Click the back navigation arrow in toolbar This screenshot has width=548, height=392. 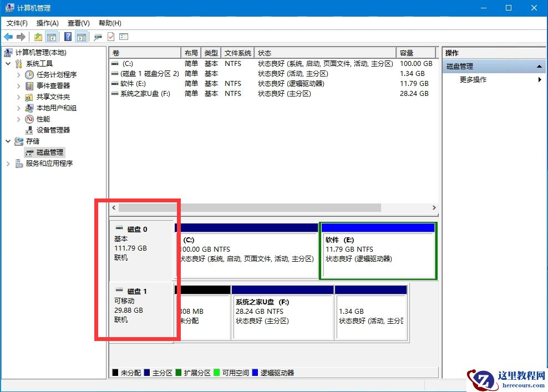click(8, 37)
